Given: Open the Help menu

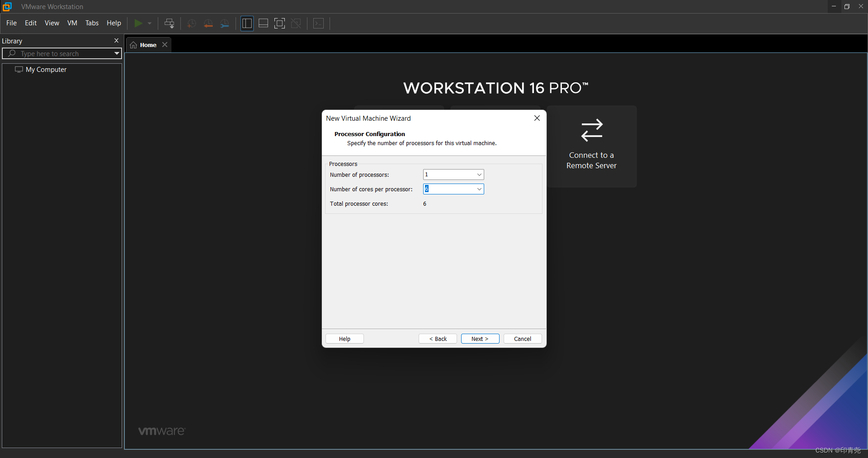Looking at the screenshot, I should click(x=114, y=23).
